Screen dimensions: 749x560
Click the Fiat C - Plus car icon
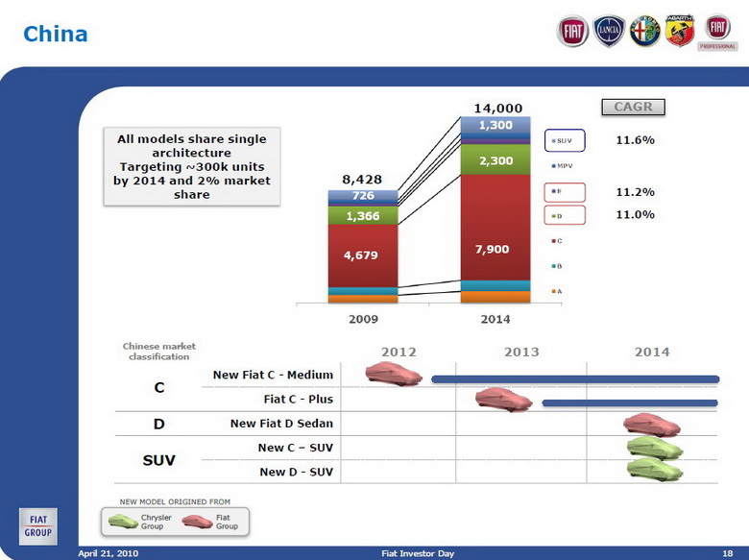(503, 400)
